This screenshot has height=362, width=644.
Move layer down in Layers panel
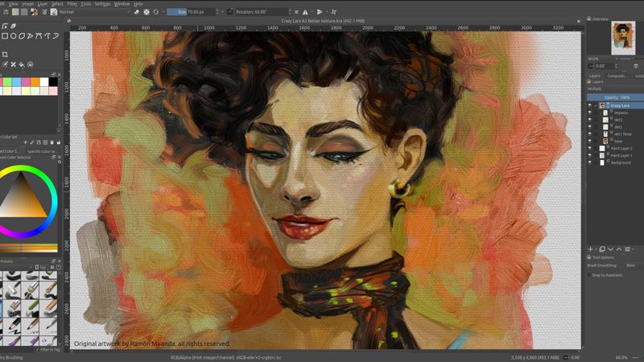tap(610, 249)
